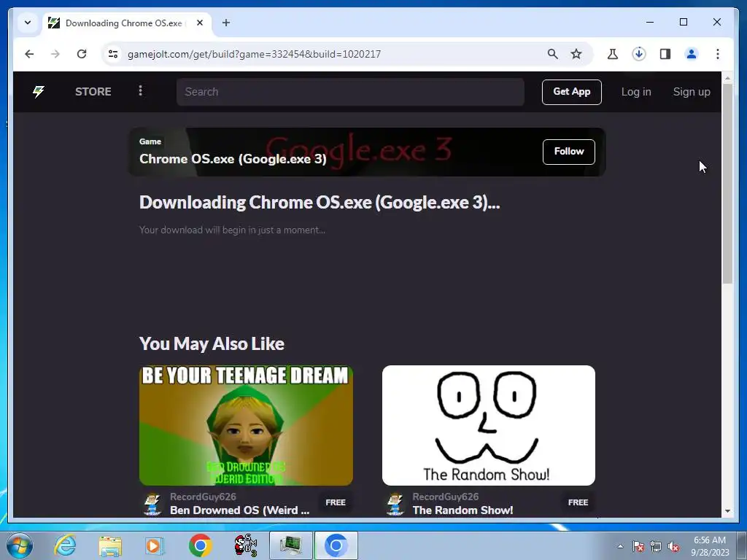747x560 pixels.
Task: Go back in Chrome
Action: click(x=29, y=54)
